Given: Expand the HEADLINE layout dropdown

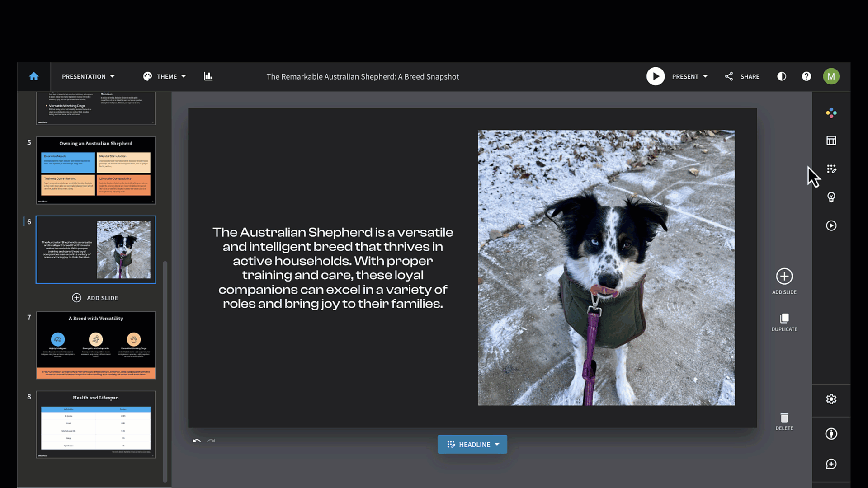Looking at the screenshot, I should pos(472,444).
